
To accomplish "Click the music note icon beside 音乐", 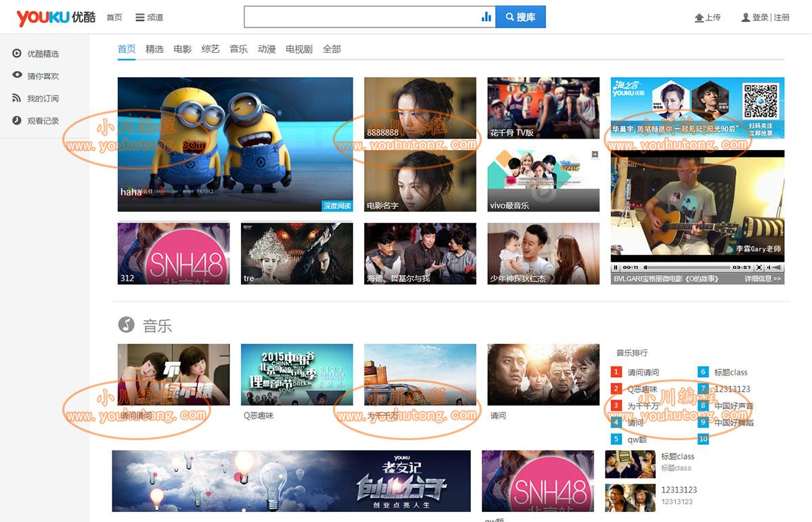I will 127,325.
